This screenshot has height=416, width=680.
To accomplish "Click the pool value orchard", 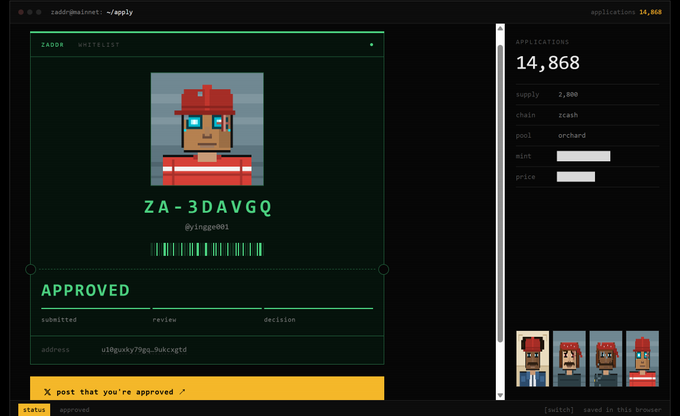I will [x=572, y=135].
